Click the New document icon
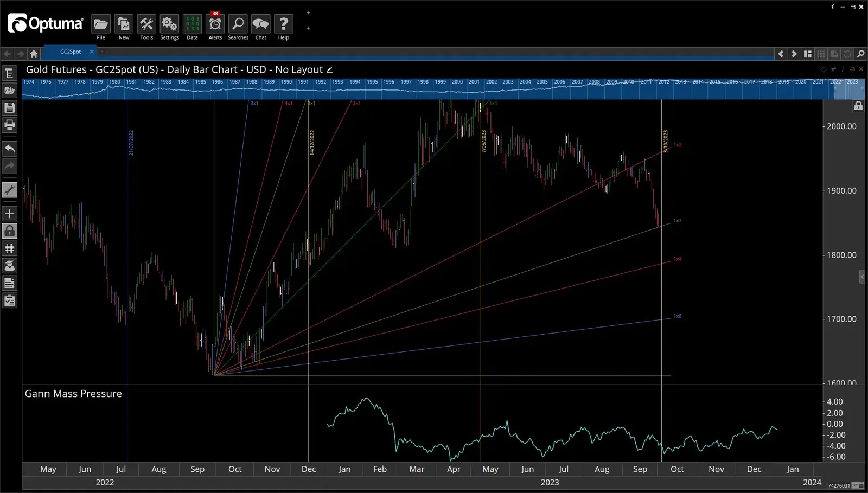 [124, 24]
